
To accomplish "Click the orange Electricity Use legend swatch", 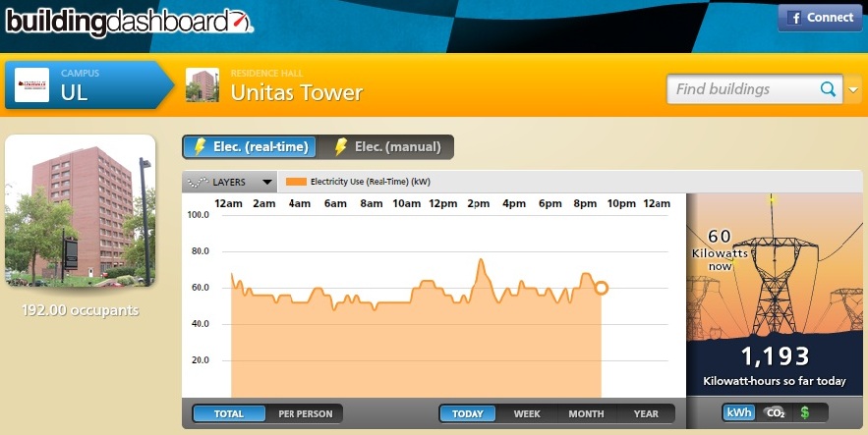I will tap(296, 182).
